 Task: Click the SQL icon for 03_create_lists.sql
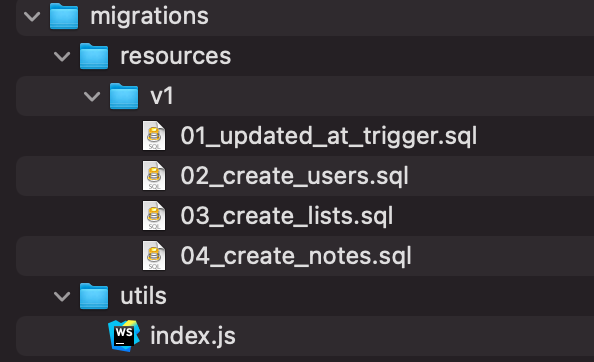[154, 216]
